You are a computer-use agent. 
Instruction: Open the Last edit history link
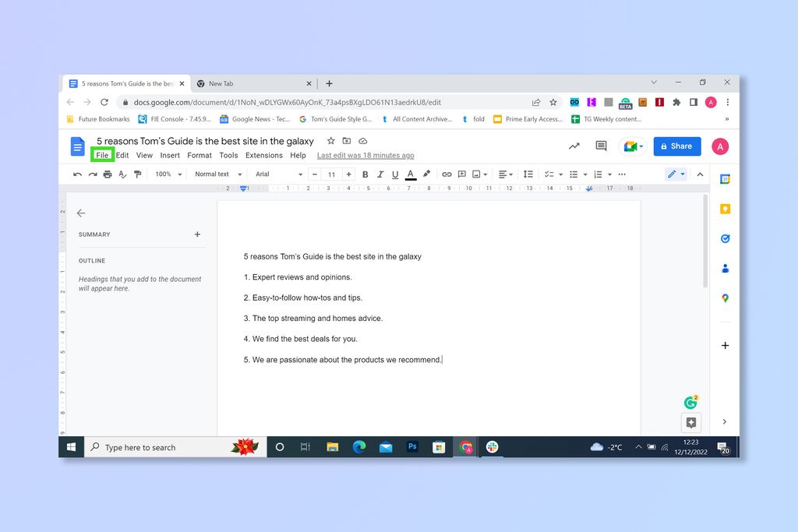tap(365, 155)
